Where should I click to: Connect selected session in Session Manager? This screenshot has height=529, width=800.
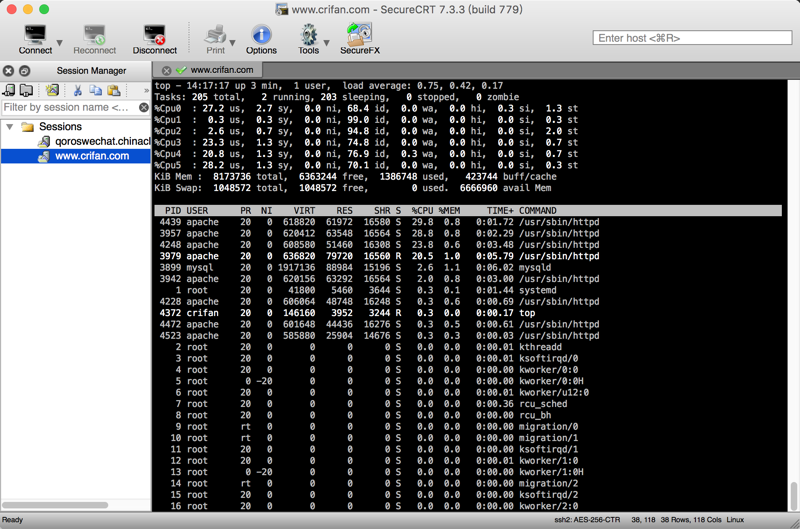9,90
